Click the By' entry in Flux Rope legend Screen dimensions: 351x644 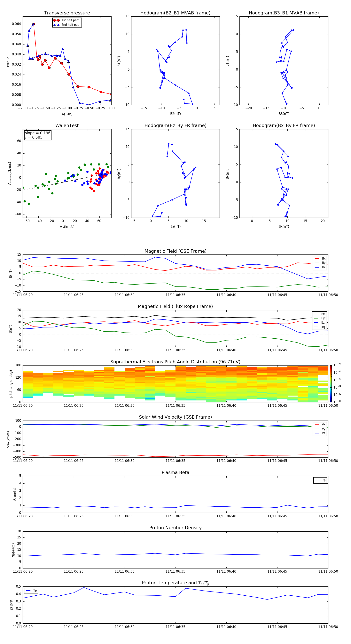(x=320, y=318)
